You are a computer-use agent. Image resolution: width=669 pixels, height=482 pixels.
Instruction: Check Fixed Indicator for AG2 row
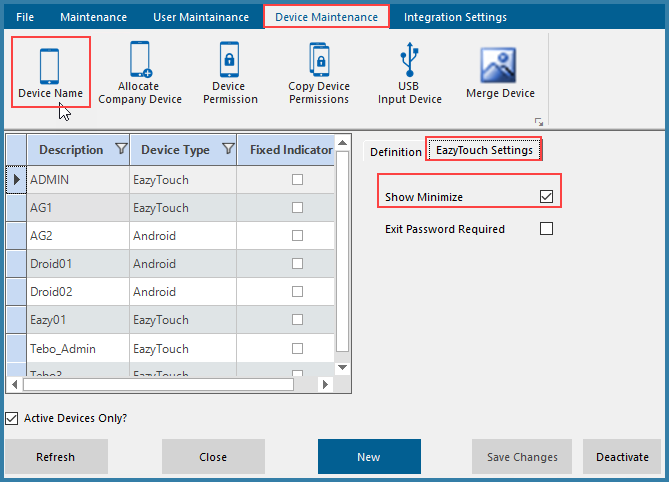pyautogui.click(x=297, y=235)
